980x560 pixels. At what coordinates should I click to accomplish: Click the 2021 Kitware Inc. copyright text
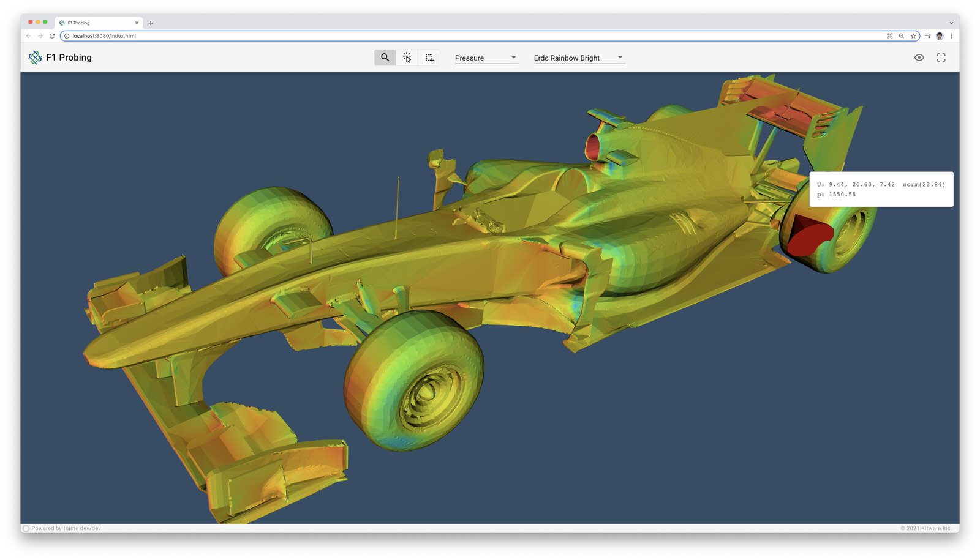(x=925, y=528)
